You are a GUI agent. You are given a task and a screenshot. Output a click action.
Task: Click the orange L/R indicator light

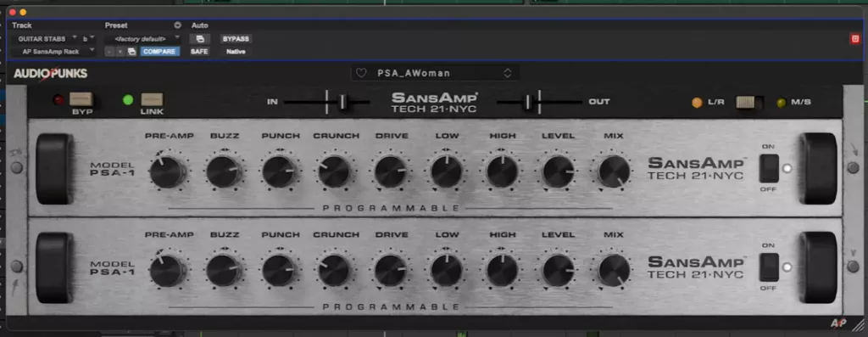[x=697, y=103]
